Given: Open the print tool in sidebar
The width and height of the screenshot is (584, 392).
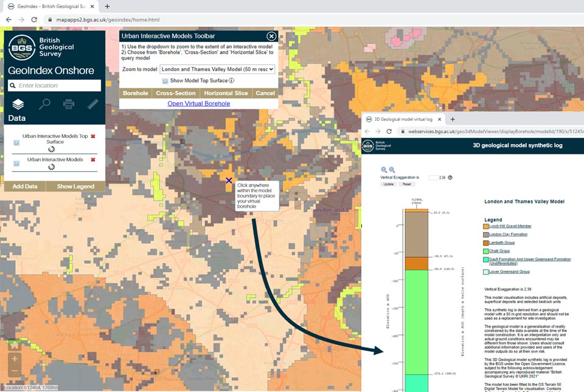Looking at the screenshot, I should [x=69, y=104].
